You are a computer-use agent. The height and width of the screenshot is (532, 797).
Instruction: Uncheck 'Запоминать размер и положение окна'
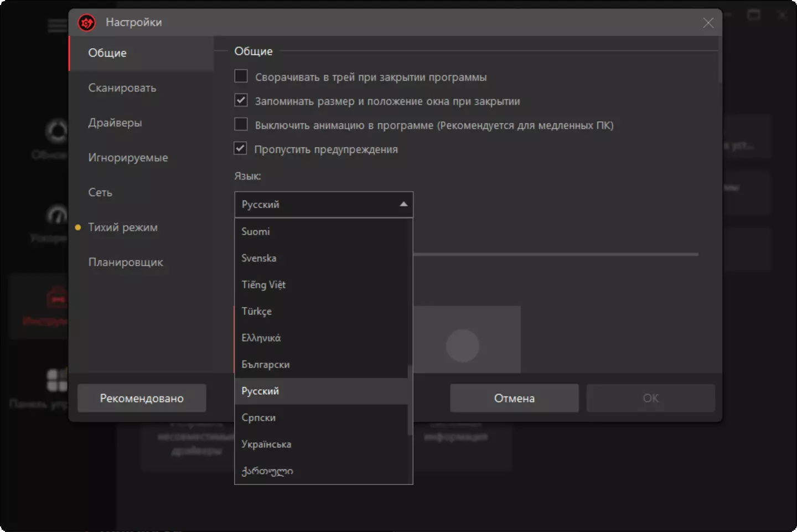tap(241, 101)
